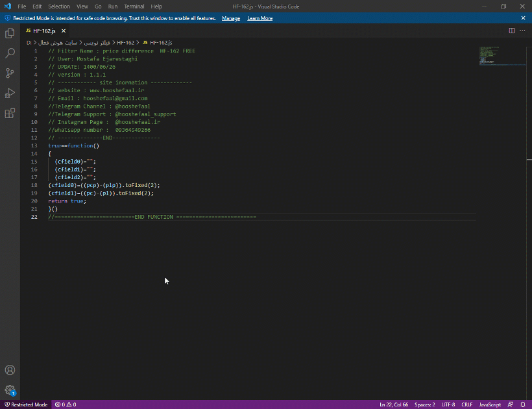
Task: Open the Explorer view in activity bar
Action: pos(10,33)
